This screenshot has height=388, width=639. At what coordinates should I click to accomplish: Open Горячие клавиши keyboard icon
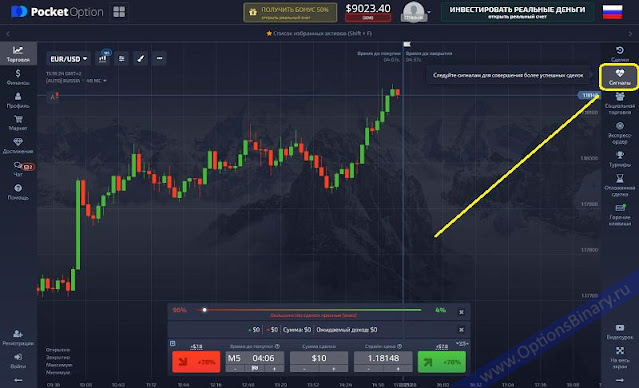pos(619,215)
